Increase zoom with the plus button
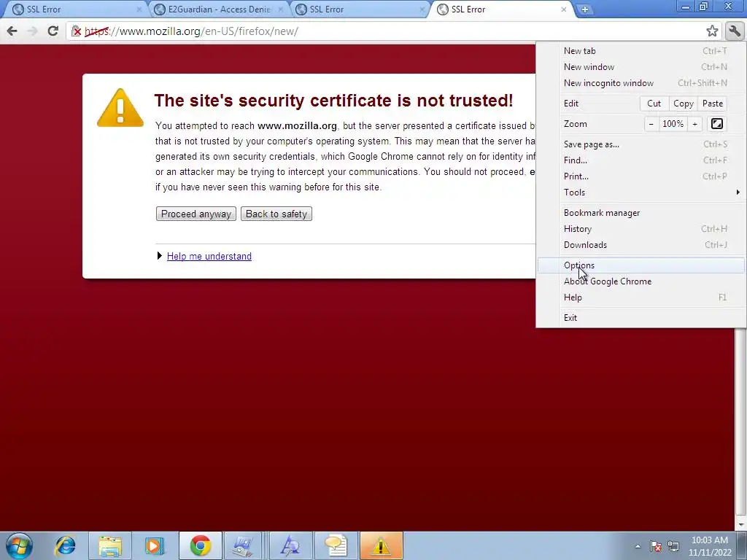This screenshot has width=747, height=560. (x=694, y=124)
